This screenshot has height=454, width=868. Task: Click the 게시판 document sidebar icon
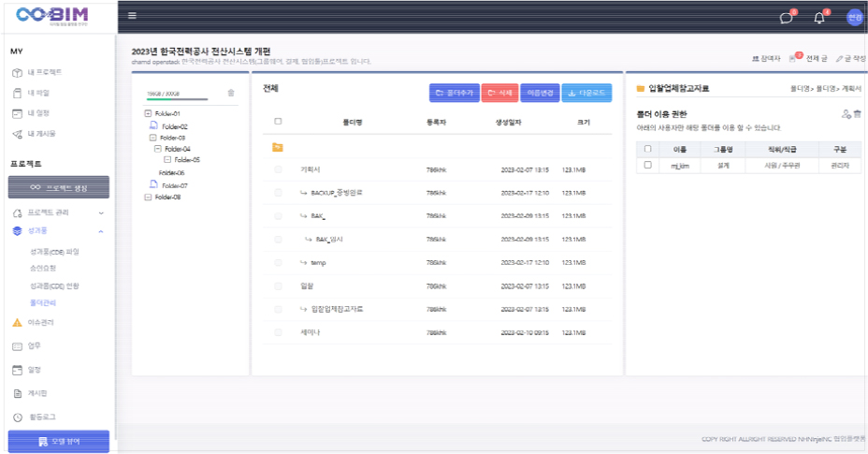tap(17, 393)
